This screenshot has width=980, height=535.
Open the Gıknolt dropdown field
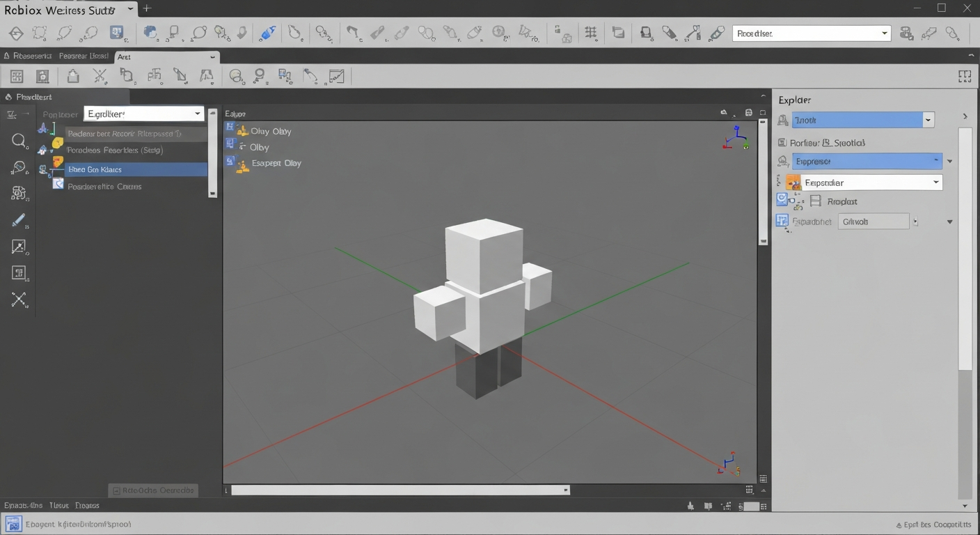tap(874, 222)
